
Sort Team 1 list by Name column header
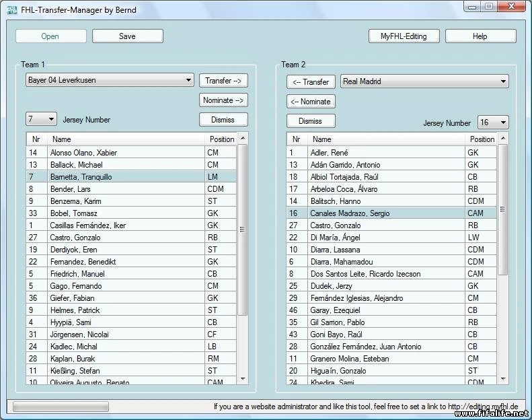pyautogui.click(x=126, y=139)
